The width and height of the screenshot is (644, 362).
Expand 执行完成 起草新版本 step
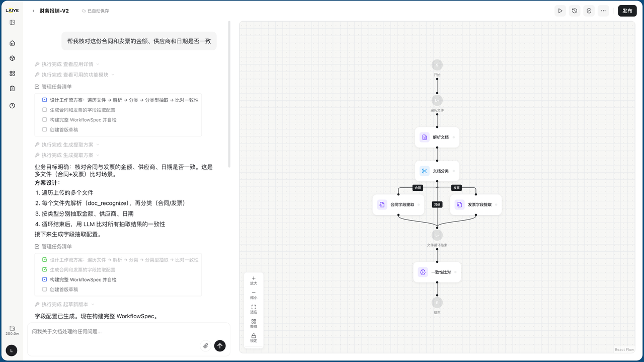[x=64, y=304]
